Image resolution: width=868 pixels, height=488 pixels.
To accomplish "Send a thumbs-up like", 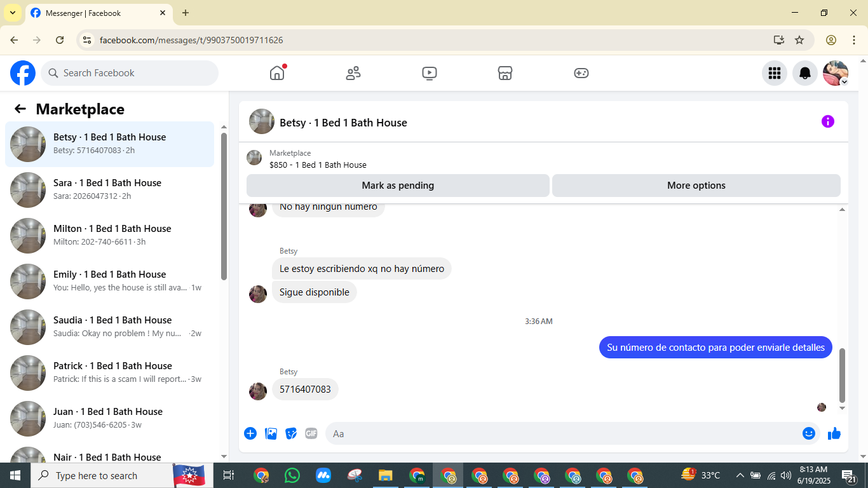I will 834,433.
